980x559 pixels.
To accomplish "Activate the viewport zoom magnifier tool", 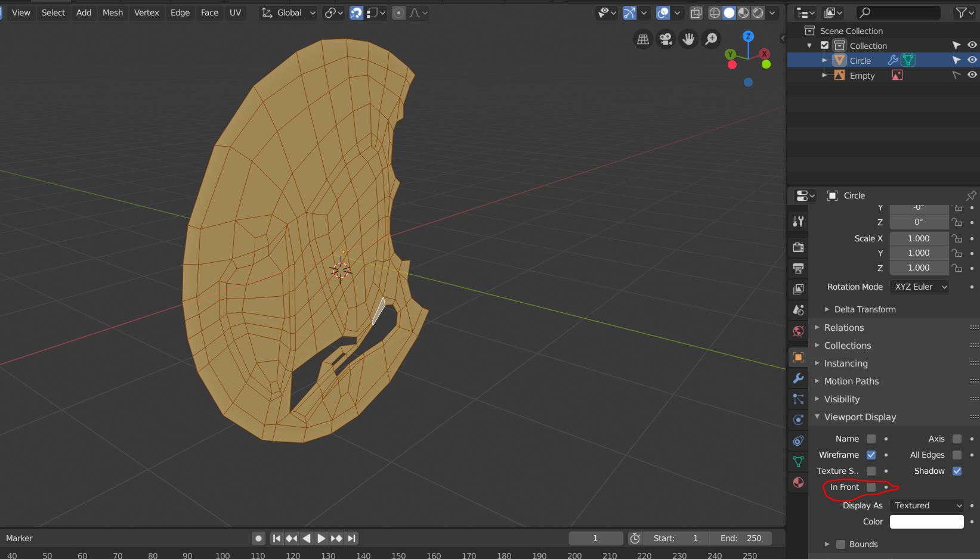I will [x=711, y=39].
